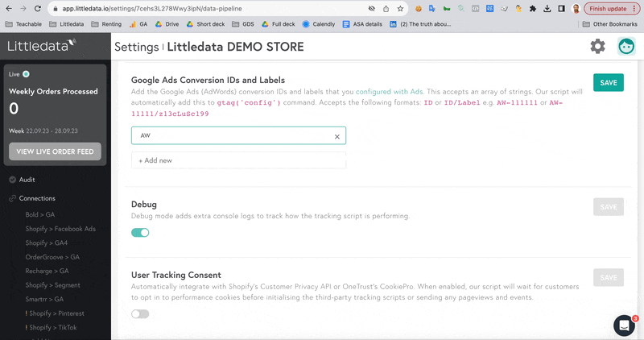Select the Shopify > Segment connection
The image size is (644, 340).
[52, 285]
